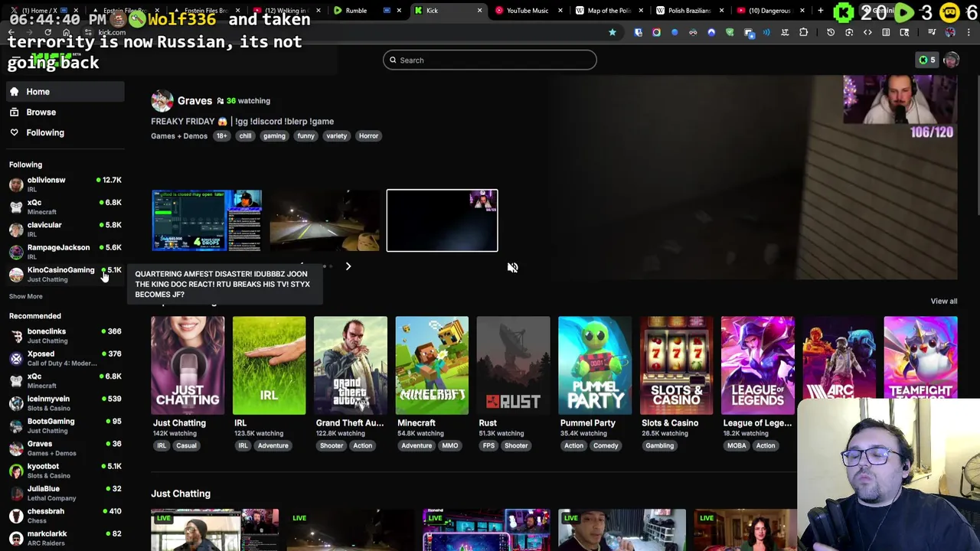Viewport: 980px width, 551px height.
Task: Open KinoCasinoGaming channel in Following list
Action: point(65,274)
